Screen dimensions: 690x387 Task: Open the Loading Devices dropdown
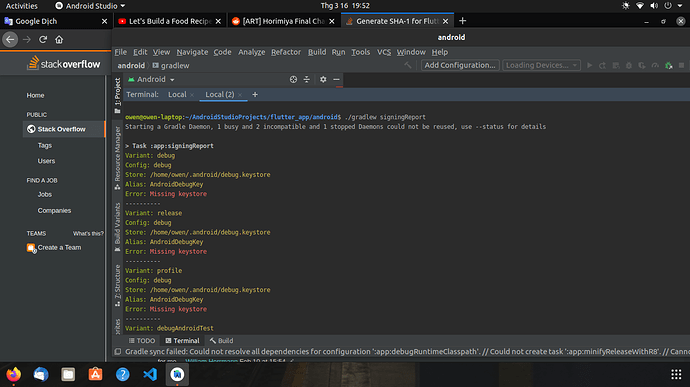coord(541,65)
